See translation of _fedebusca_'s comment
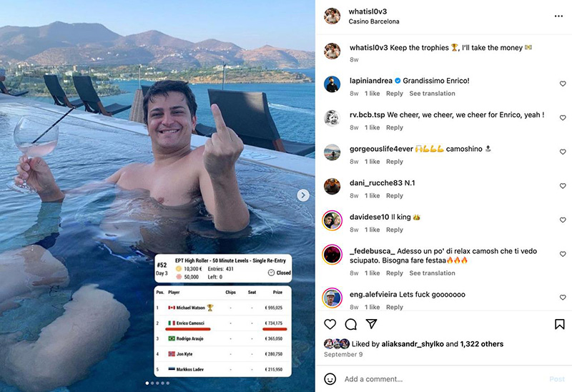572x392 pixels. [432, 273]
